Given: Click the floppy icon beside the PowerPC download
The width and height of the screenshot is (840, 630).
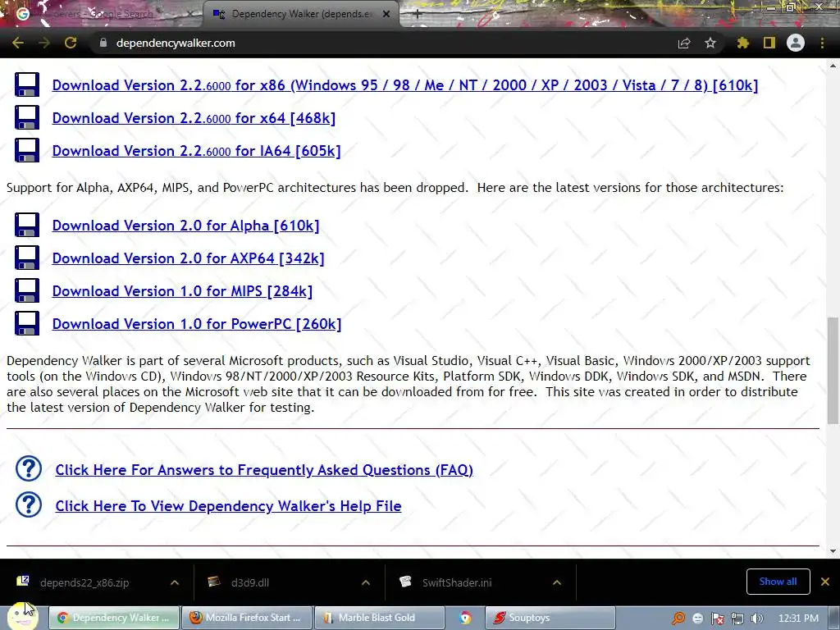Looking at the screenshot, I should [x=27, y=323].
